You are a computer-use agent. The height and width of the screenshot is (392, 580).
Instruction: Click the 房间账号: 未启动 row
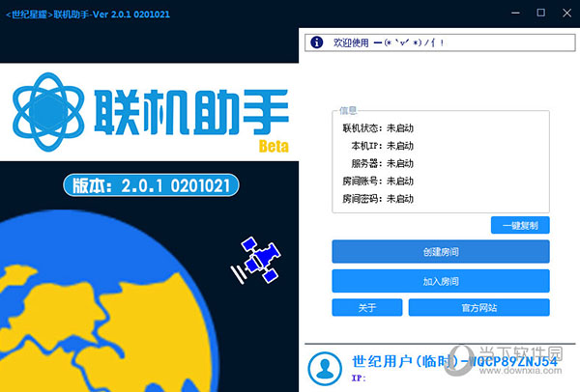(x=378, y=182)
